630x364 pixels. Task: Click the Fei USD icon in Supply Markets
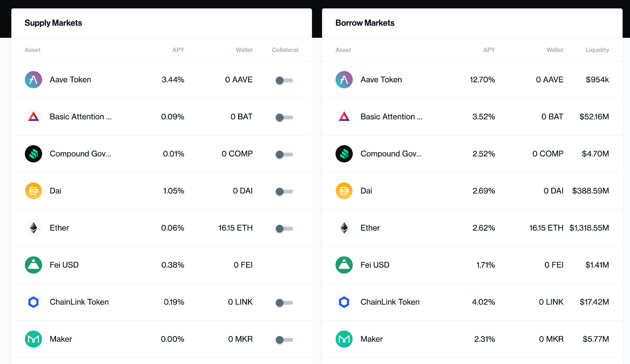pyautogui.click(x=33, y=265)
